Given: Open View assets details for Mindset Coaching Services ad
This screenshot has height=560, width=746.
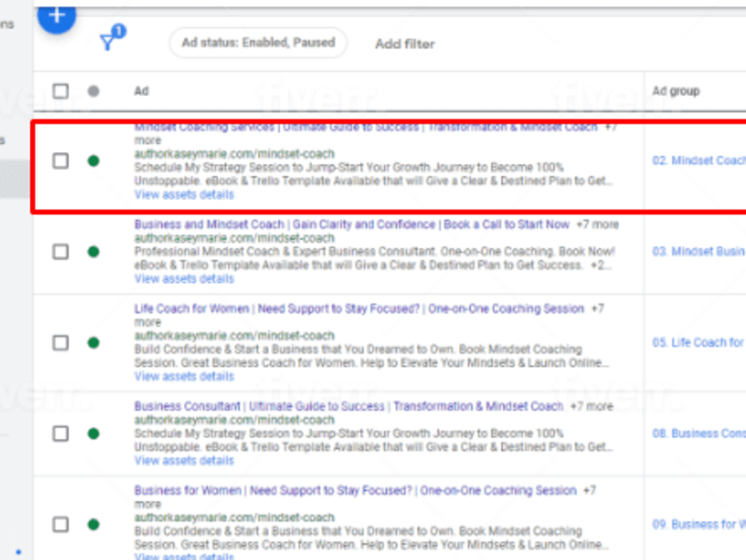Looking at the screenshot, I should (184, 195).
